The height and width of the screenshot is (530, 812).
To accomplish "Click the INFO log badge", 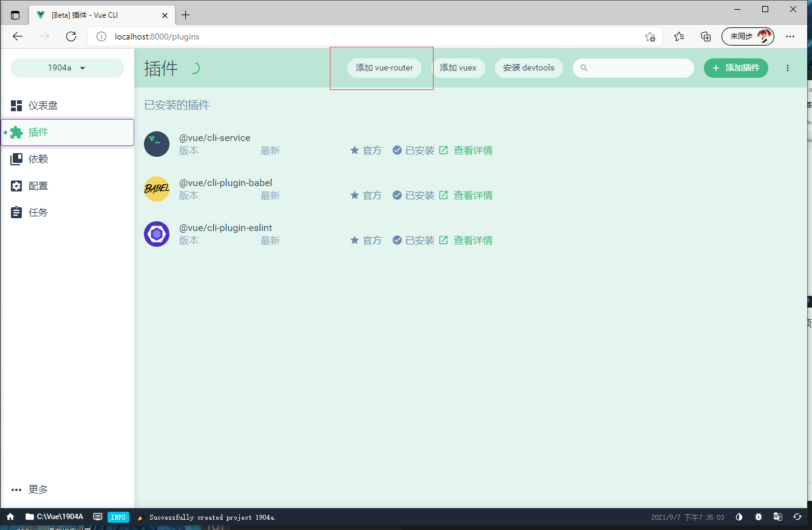I will pyautogui.click(x=118, y=517).
